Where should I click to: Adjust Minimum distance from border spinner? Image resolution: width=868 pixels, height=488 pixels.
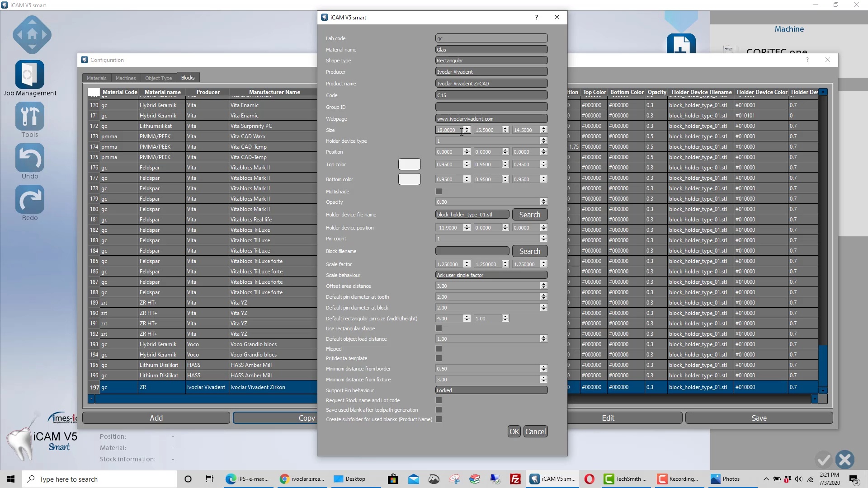(544, 369)
